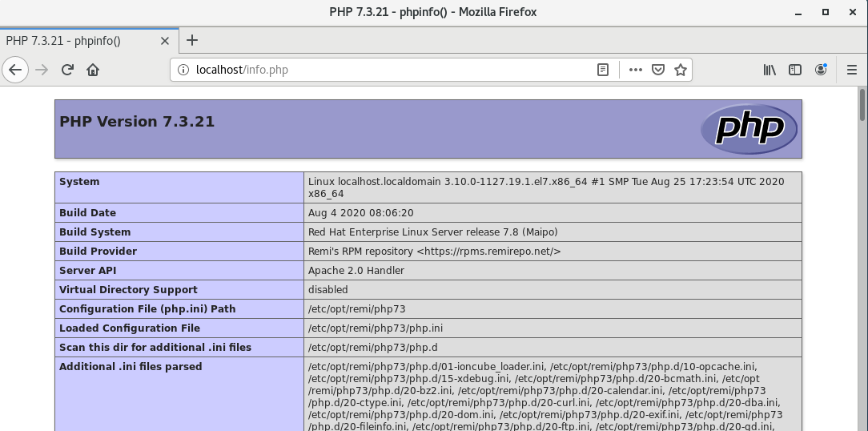Click the page vertical scrollbar thumb
Screen dimensions: 868x431
point(862,104)
